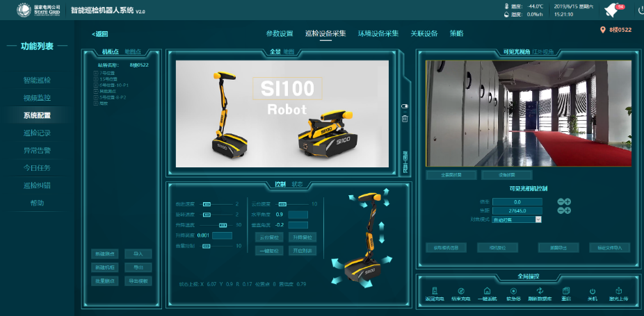Image resolution: width=644 pixels, height=316 pixels.
Task: Click the 音量控制 volume slider handle
Action: coord(207,247)
